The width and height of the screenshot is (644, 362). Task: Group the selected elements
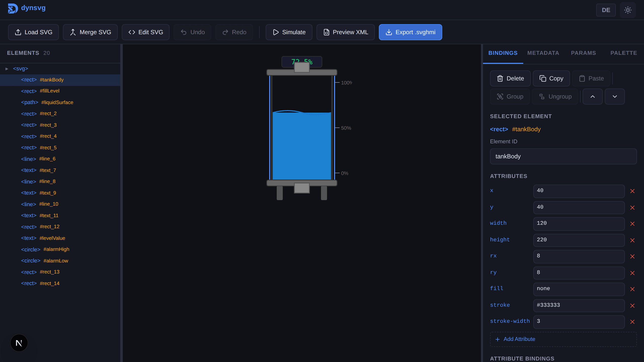(x=510, y=96)
